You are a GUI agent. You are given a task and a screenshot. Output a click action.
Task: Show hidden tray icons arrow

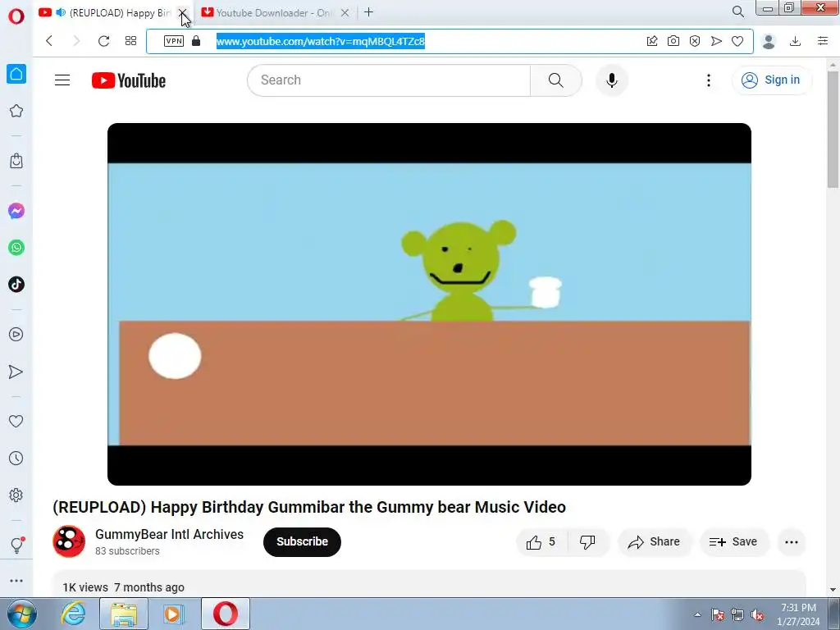point(697,614)
